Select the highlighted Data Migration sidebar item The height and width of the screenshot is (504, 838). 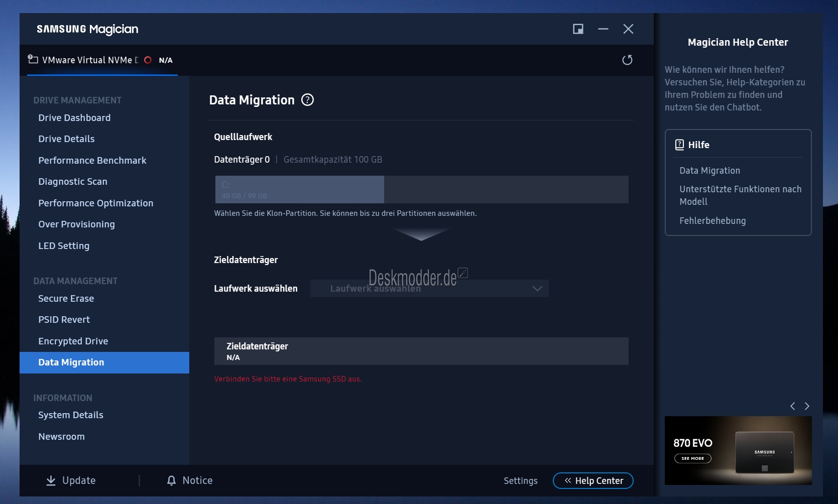tap(104, 362)
